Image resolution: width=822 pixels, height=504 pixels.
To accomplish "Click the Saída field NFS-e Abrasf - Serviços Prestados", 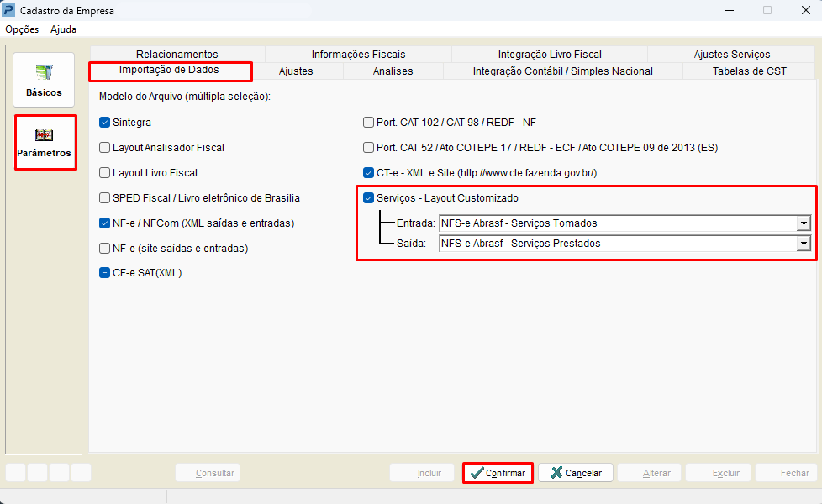I will [624, 244].
